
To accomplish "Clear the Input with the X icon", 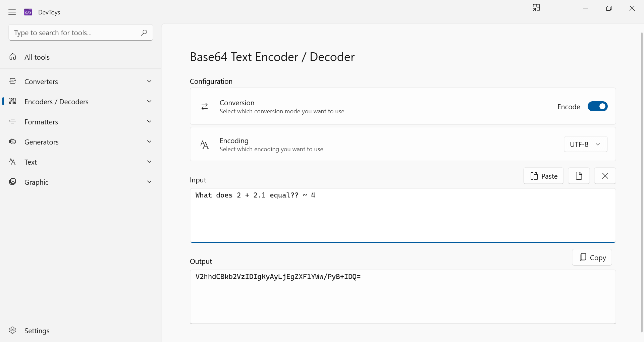I will [x=605, y=176].
